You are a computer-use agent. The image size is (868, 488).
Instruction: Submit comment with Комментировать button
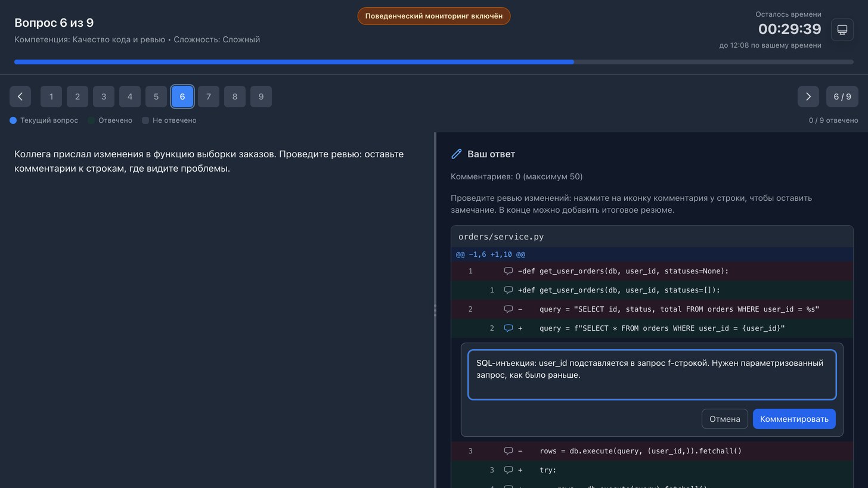pos(794,419)
